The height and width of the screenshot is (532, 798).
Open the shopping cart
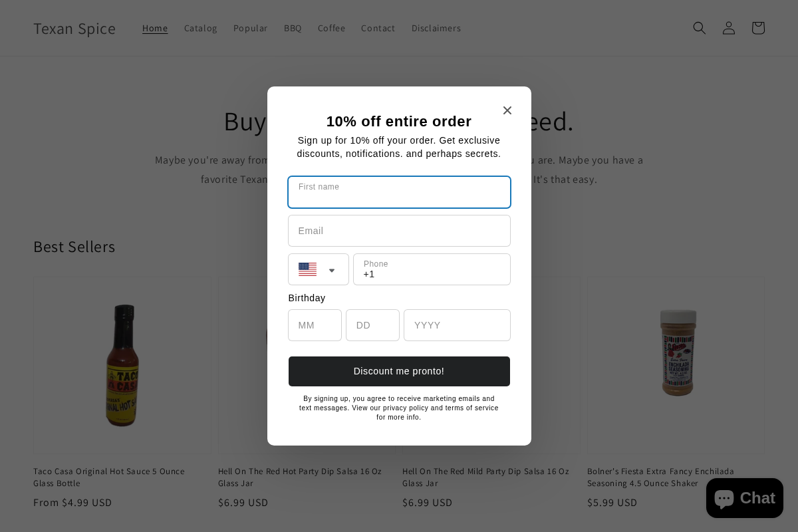click(758, 28)
